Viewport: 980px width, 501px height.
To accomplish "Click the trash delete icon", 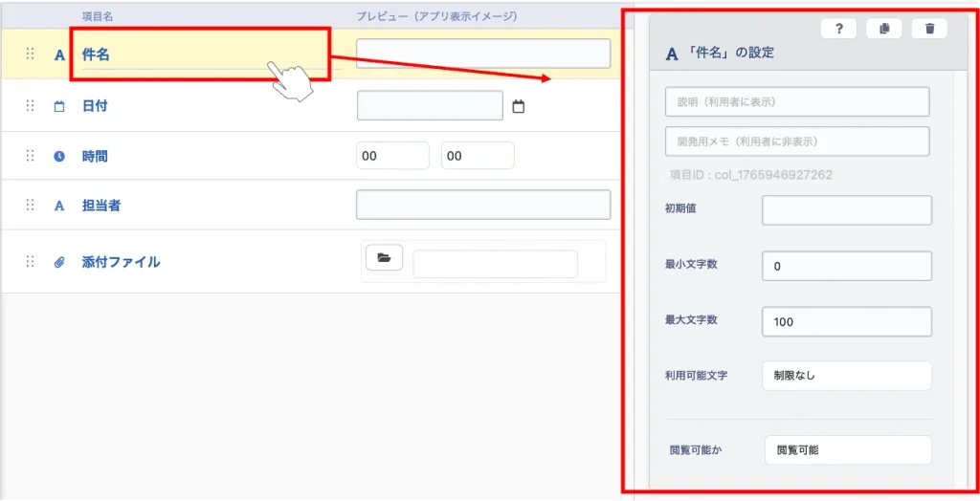I will click(x=929, y=29).
